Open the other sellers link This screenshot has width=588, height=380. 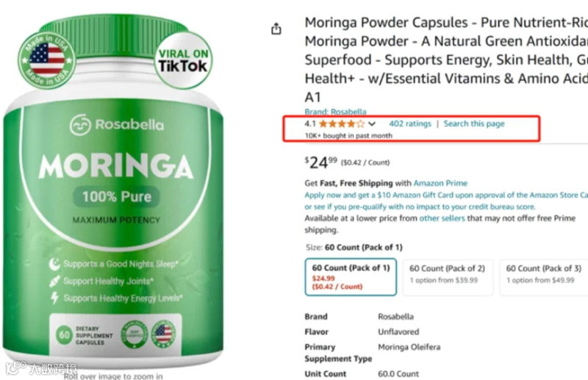point(442,218)
